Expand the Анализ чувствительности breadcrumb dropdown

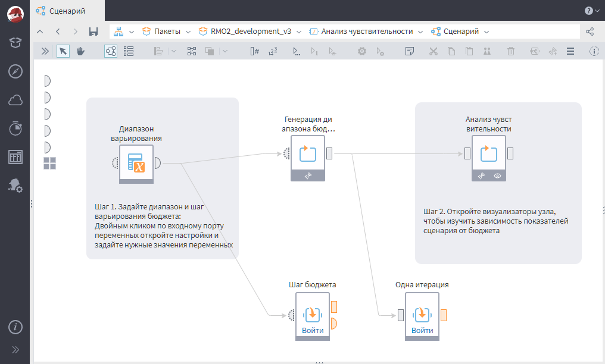(420, 32)
